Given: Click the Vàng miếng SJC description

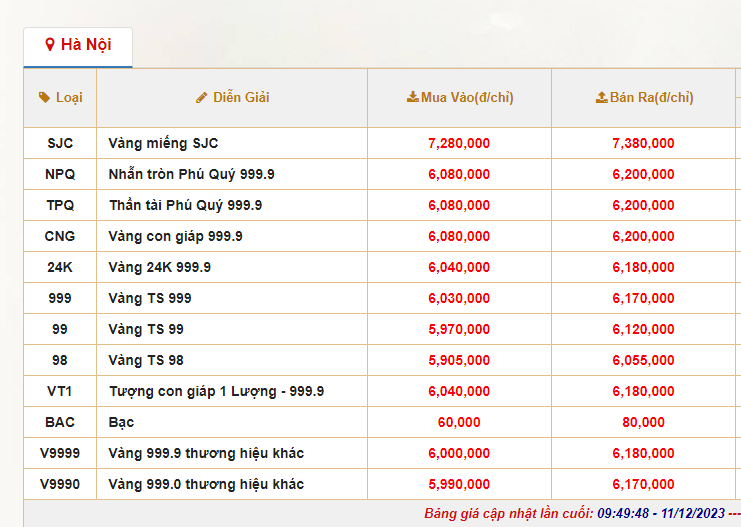Looking at the screenshot, I should pyautogui.click(x=163, y=143).
